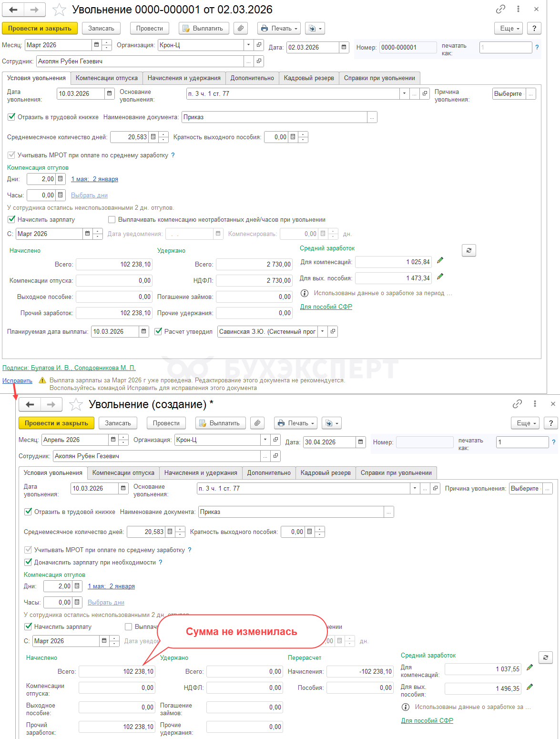Edit Для вых. пособия 1 496,35 pencil icon

[x=529, y=688]
